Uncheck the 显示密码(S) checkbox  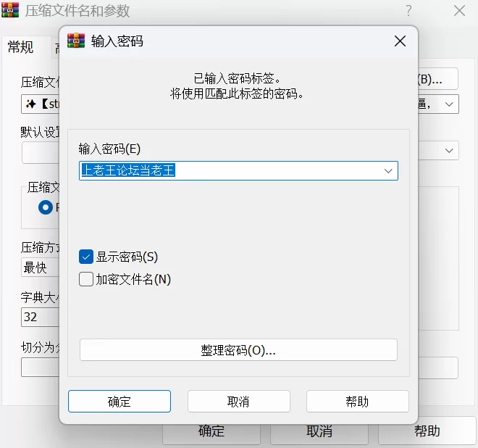[x=86, y=257]
